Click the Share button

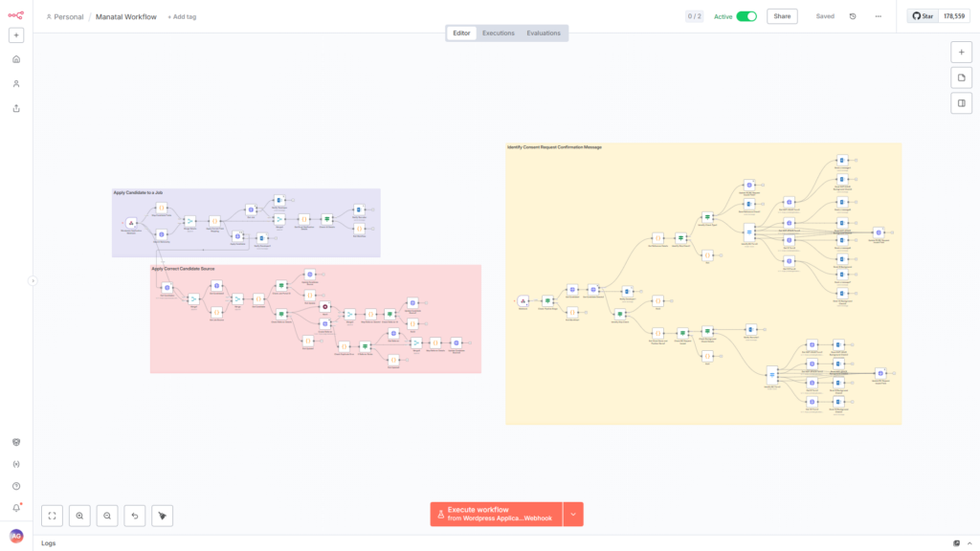782,16
